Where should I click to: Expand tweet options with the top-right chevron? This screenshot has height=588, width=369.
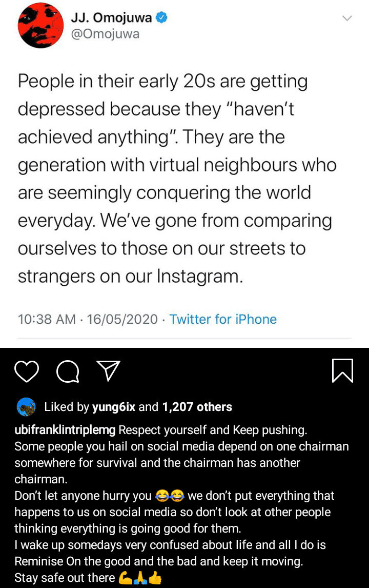[347, 18]
